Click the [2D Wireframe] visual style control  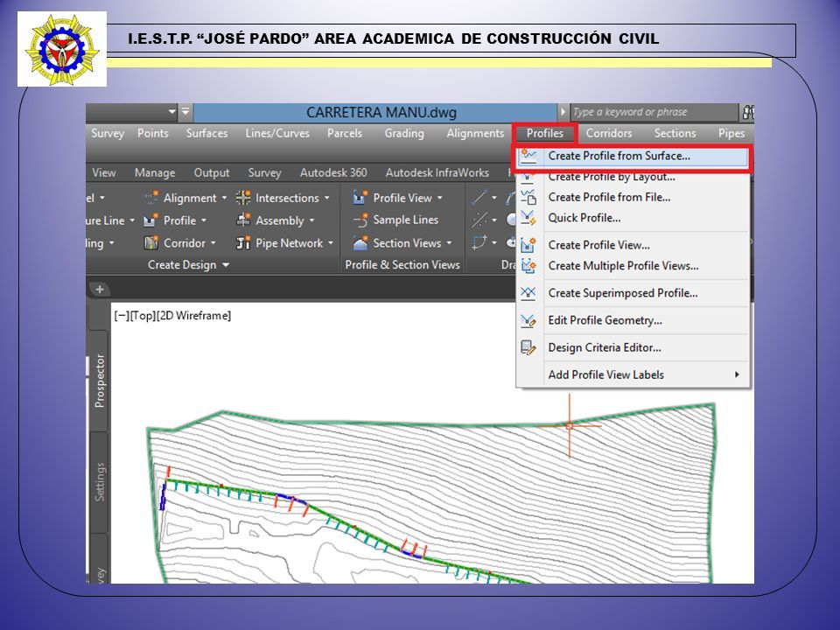[x=194, y=316]
